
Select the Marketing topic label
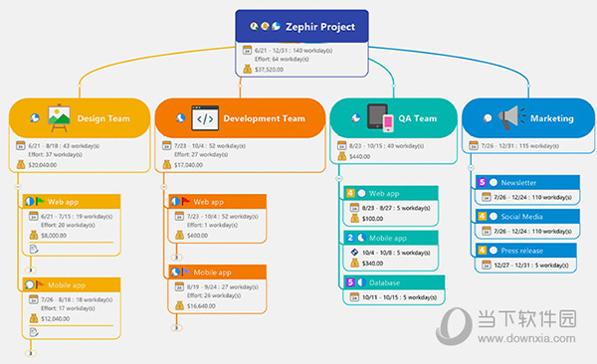552,118
